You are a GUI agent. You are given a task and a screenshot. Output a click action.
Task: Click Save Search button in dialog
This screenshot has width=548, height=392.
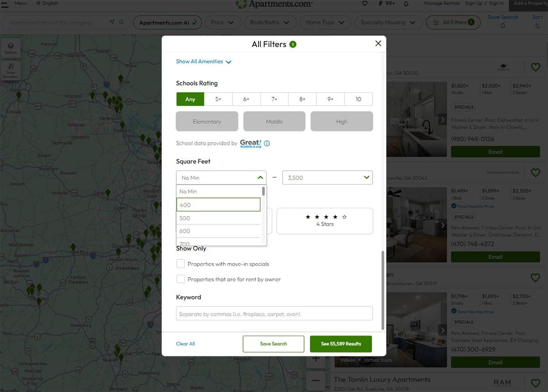click(273, 344)
